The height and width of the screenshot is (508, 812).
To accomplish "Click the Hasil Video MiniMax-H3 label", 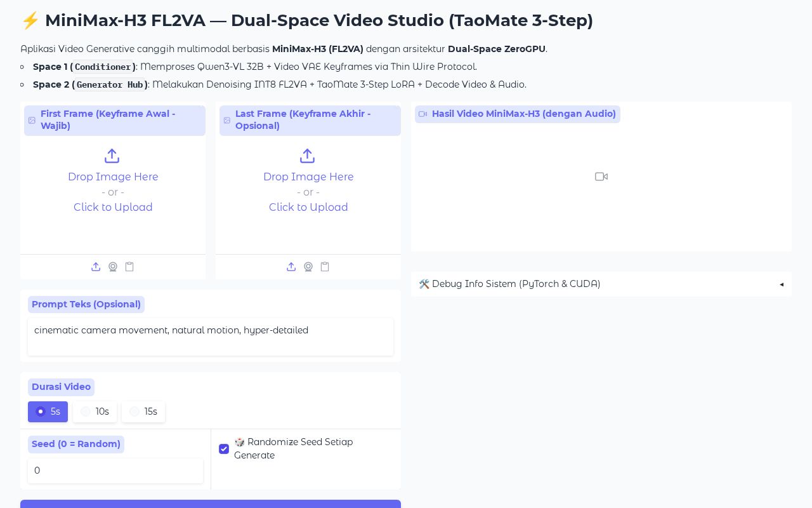I will (518, 114).
